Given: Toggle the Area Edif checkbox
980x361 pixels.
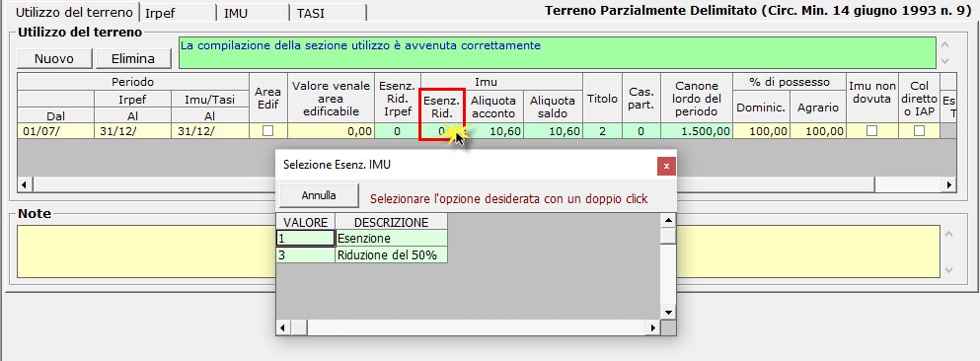Looking at the screenshot, I should pyautogui.click(x=268, y=131).
